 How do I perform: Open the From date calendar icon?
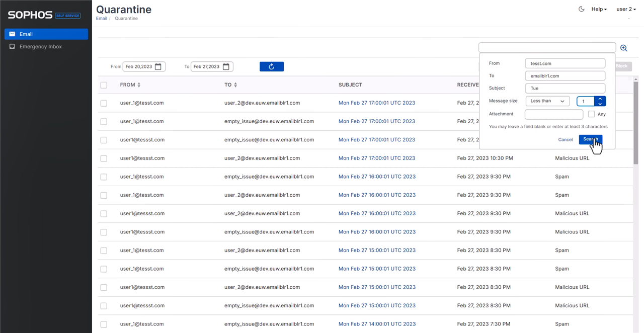coord(158,66)
